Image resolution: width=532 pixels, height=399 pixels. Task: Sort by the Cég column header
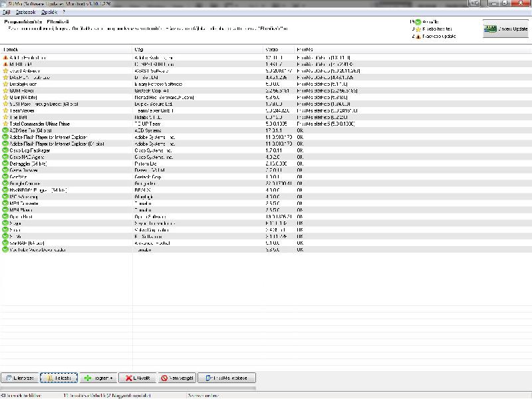point(198,49)
